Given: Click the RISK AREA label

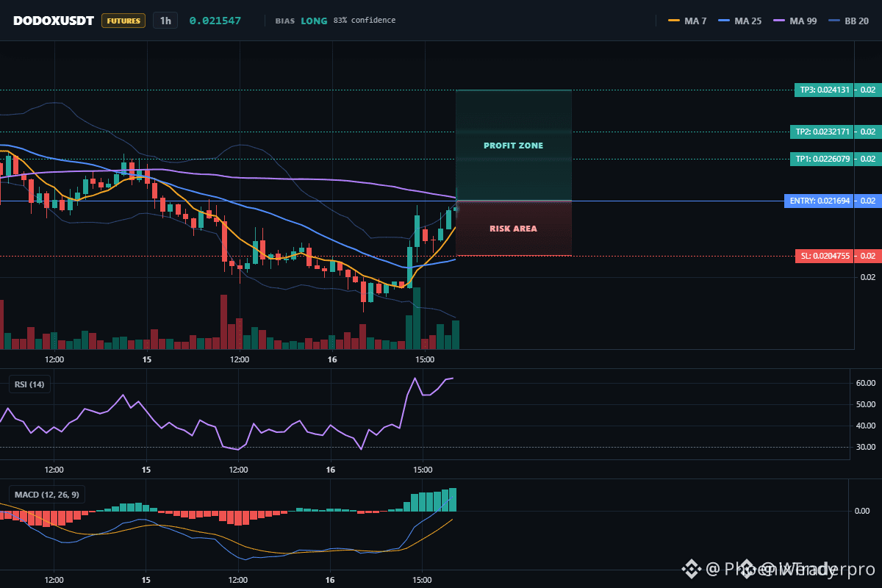Looking at the screenshot, I should 514,229.
